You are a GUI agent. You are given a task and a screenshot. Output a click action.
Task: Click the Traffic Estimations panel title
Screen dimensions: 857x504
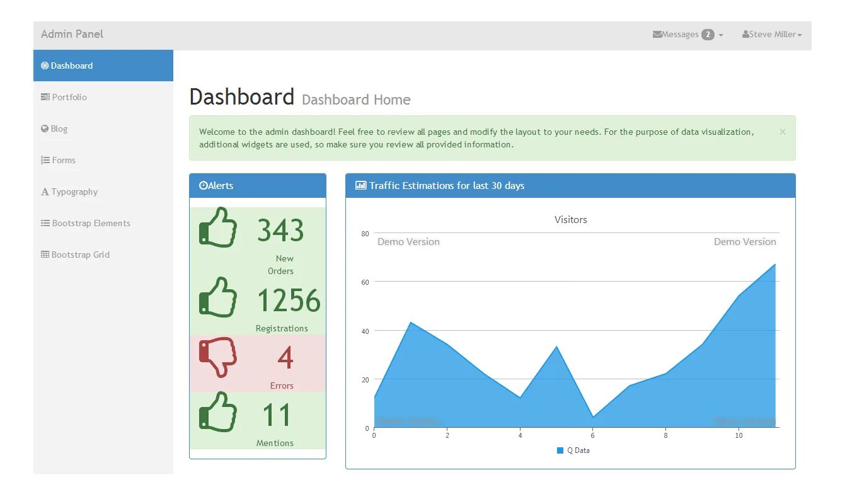447,185
